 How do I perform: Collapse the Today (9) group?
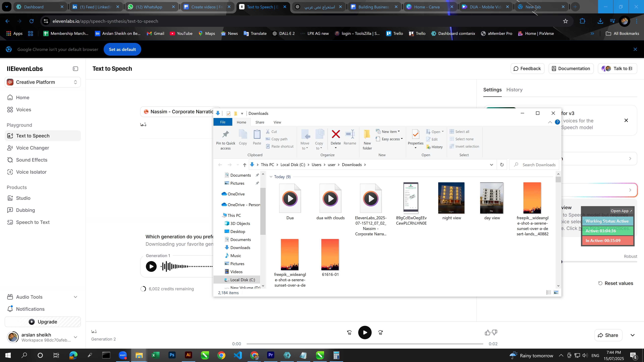click(x=271, y=177)
